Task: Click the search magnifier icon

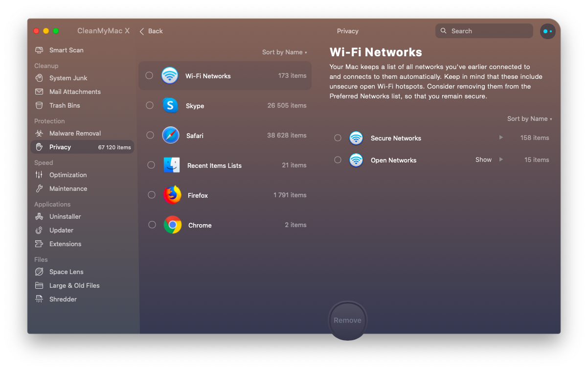Action: (443, 31)
